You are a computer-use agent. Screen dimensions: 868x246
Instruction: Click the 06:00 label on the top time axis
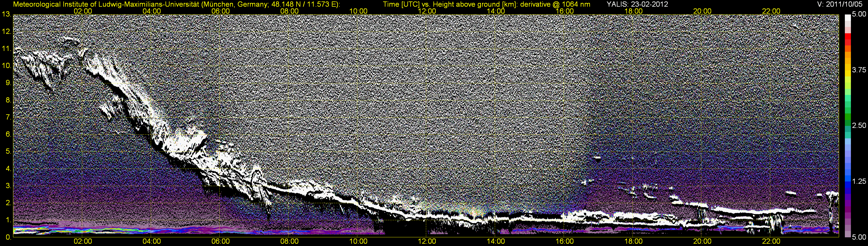pyautogui.click(x=221, y=11)
